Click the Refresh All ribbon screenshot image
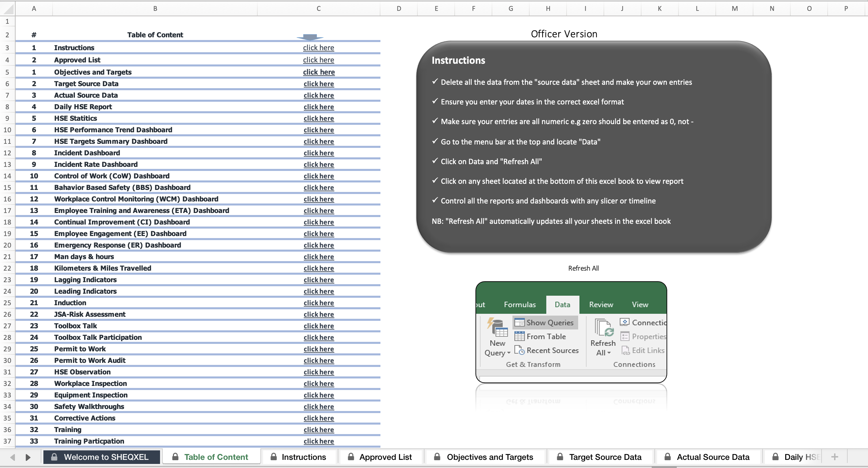Viewport: 868px width, 468px height. click(x=571, y=332)
